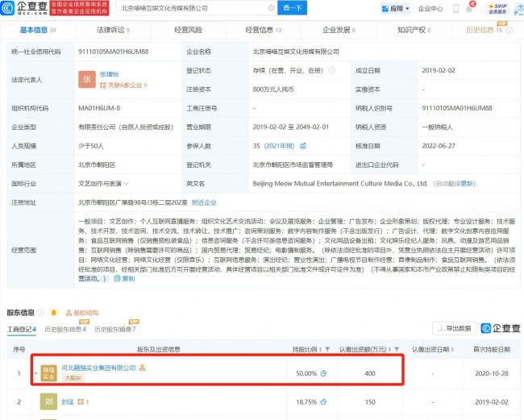The width and height of the screenshot is (524, 420).
Task: Click chart icon next to 2021年报
Action: 303,146
